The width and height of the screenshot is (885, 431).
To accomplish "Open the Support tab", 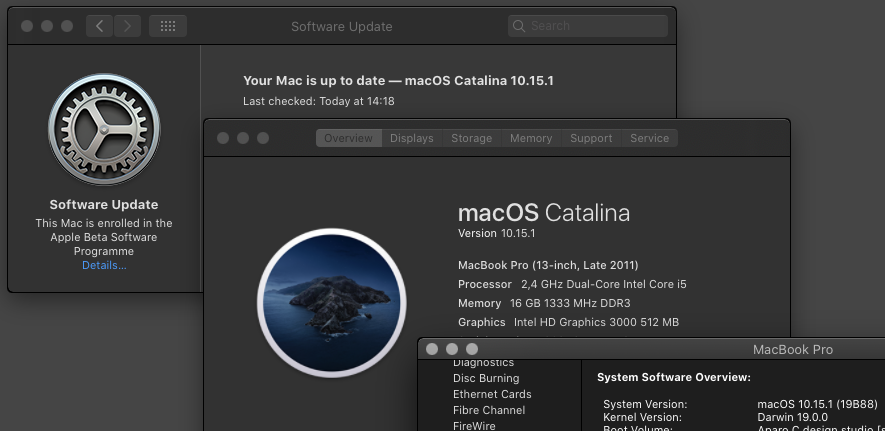I will [591, 138].
